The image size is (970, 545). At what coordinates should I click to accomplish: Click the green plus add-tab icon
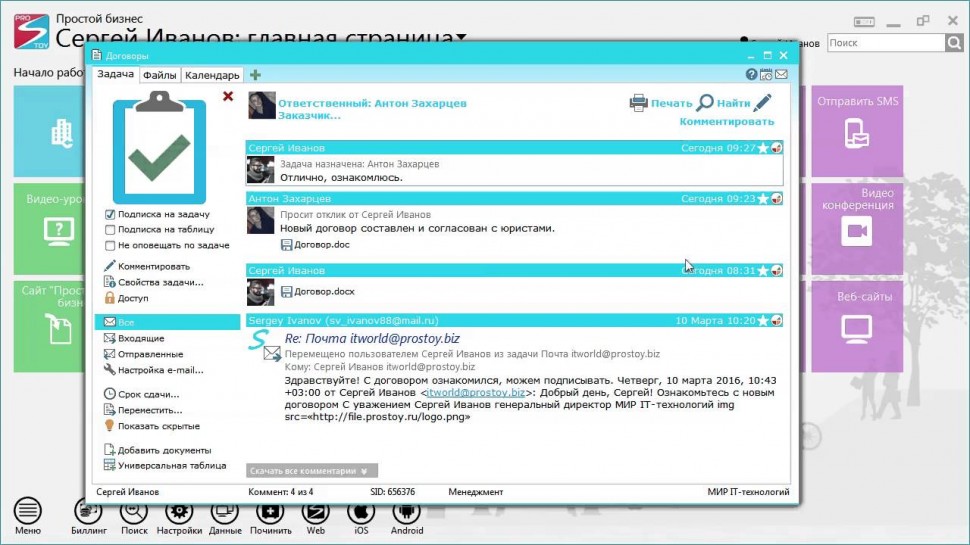[256, 75]
